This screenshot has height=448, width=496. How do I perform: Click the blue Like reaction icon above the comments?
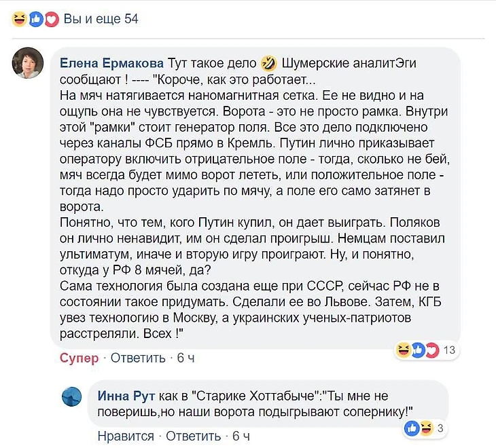pyautogui.click(x=35, y=19)
